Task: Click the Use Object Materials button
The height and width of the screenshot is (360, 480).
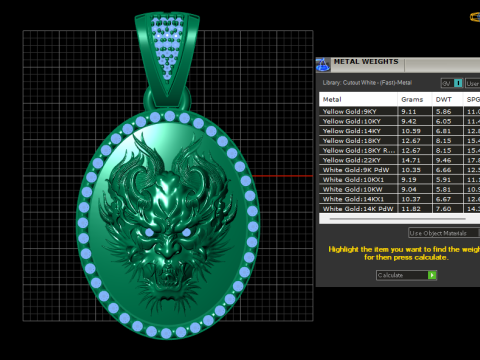Action: 444,233
